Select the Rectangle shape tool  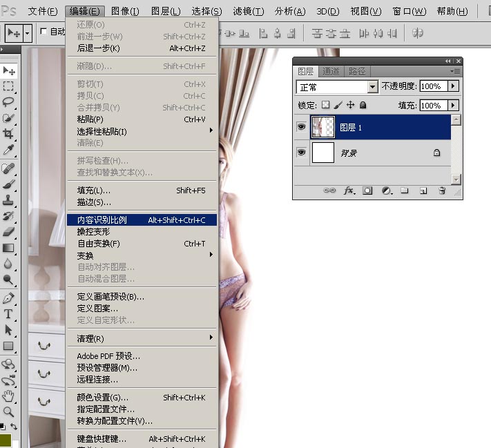pos(8,346)
